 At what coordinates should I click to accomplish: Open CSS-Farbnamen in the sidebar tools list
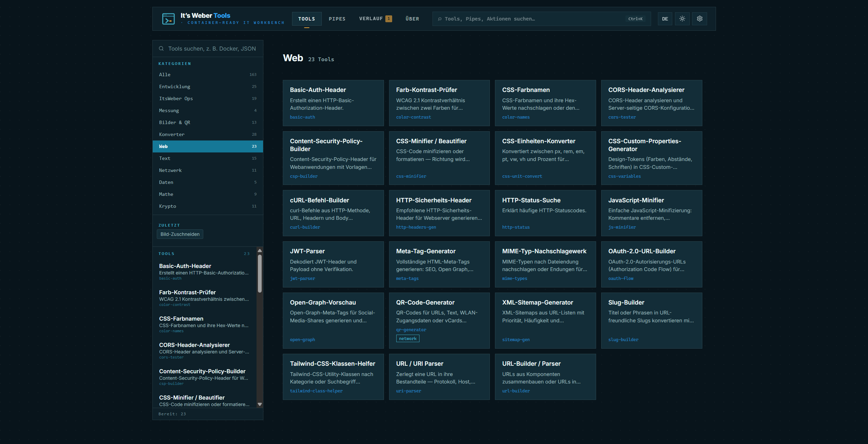205,324
